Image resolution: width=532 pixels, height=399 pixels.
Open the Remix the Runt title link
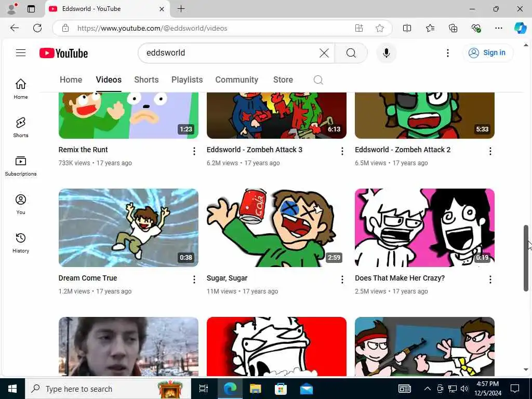(83, 150)
